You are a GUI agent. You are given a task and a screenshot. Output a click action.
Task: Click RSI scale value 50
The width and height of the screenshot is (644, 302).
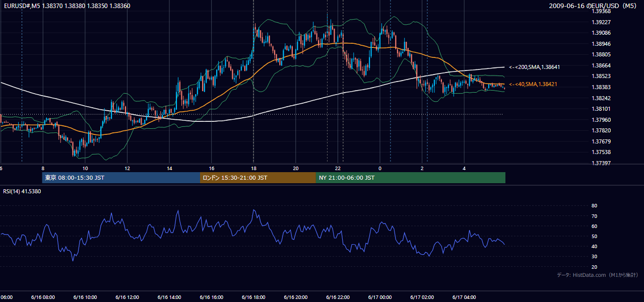pos(594,236)
